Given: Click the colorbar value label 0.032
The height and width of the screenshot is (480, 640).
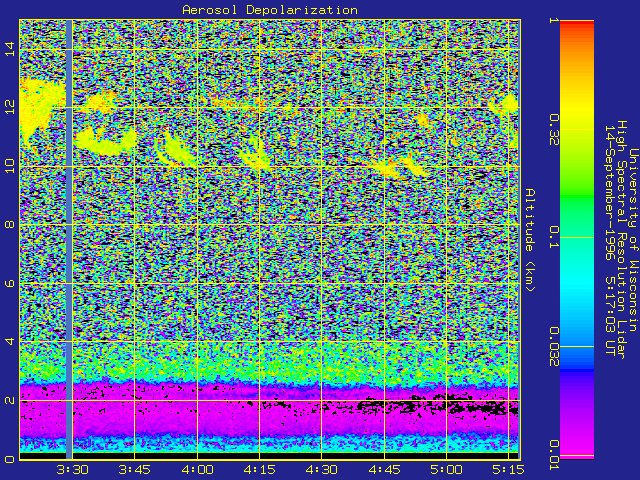Looking at the screenshot, I should [x=553, y=347].
